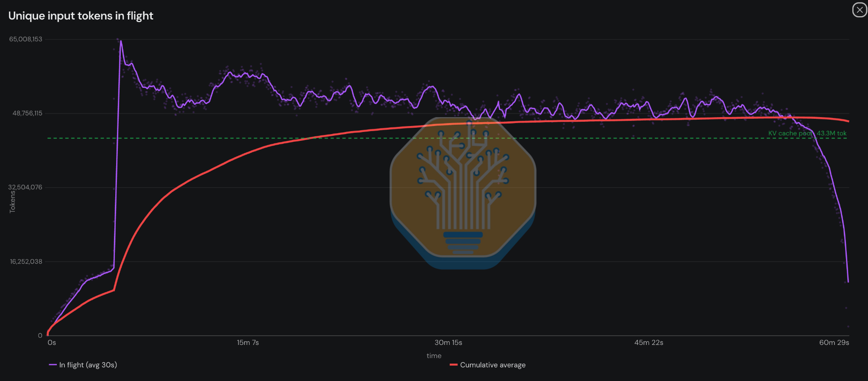The image size is (868, 381).
Task: Click the purple In flight legend line swatch
Action: 53,365
